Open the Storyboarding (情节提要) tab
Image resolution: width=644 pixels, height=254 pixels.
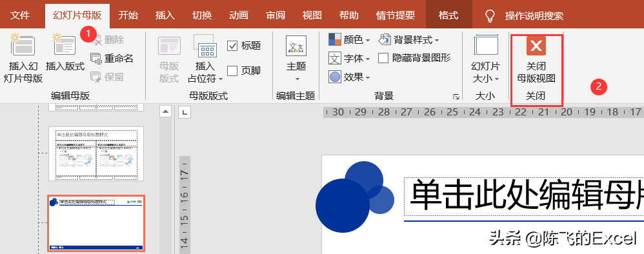(395, 15)
